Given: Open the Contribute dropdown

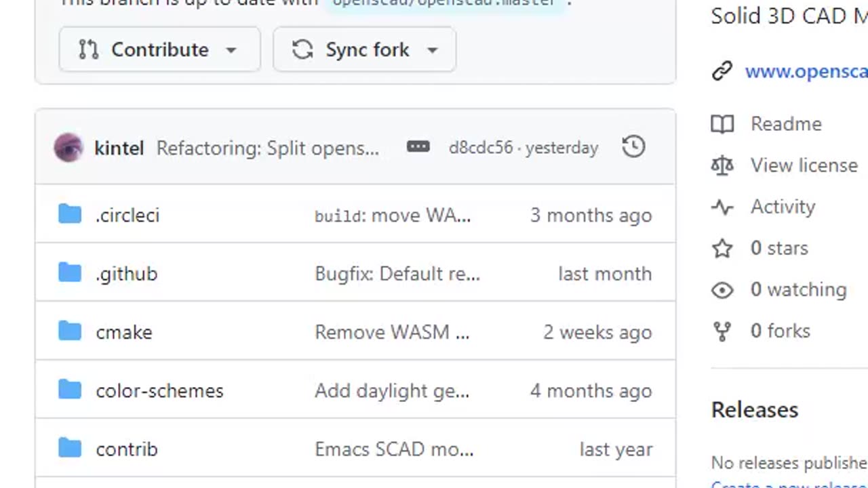Looking at the screenshot, I should coord(159,49).
